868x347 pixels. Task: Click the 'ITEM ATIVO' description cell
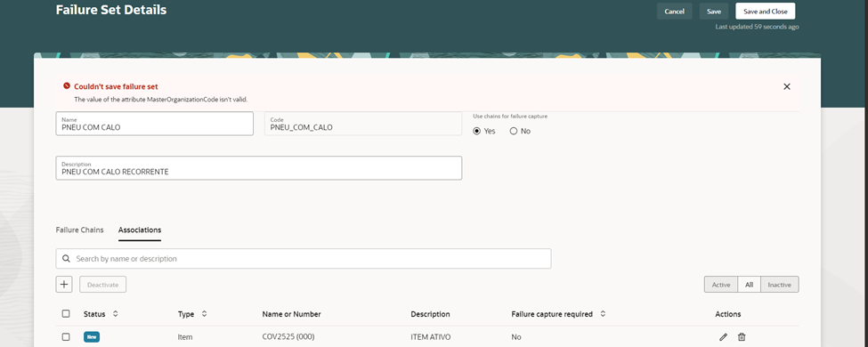pyautogui.click(x=431, y=337)
